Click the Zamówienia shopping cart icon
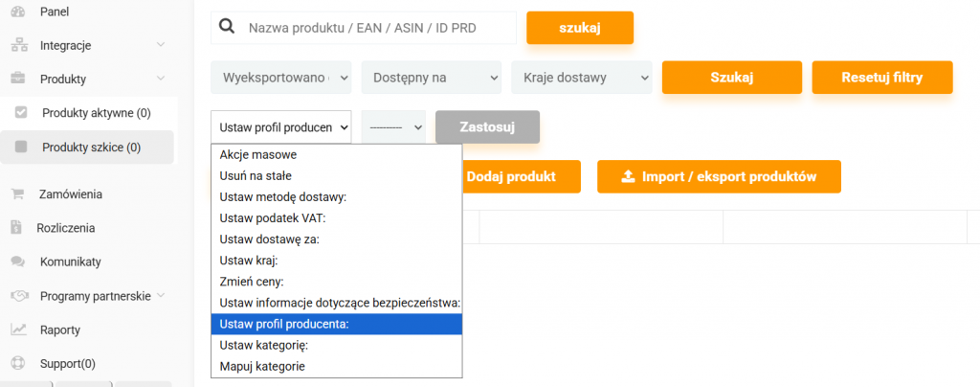This screenshot has width=980, height=387. coord(18,193)
